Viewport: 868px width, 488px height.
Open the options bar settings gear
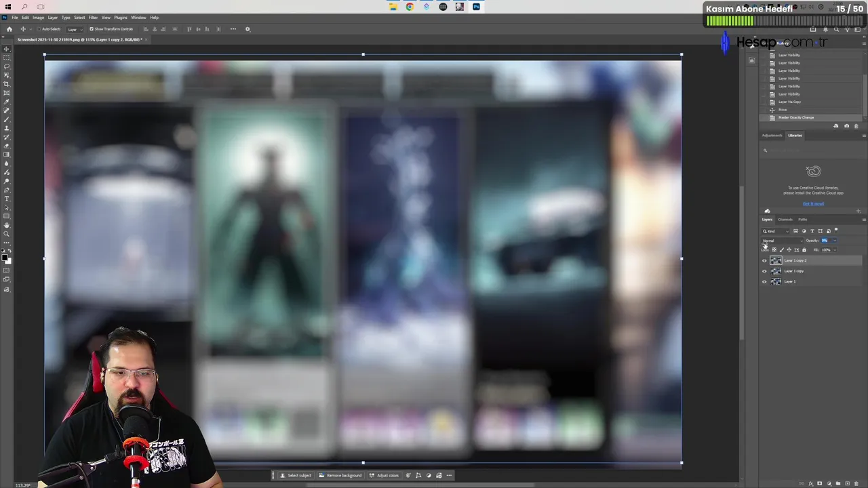[248, 29]
